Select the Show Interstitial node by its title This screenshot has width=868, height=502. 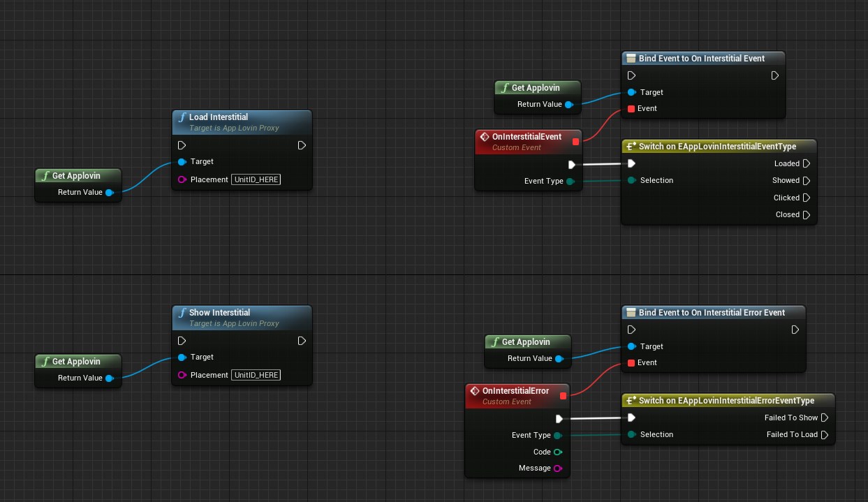click(x=219, y=313)
